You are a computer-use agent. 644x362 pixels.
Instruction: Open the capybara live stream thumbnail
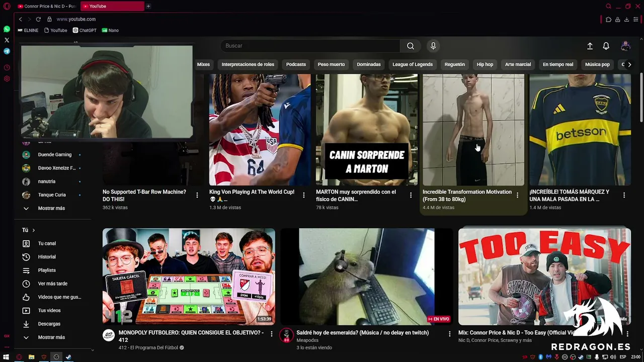(367, 277)
